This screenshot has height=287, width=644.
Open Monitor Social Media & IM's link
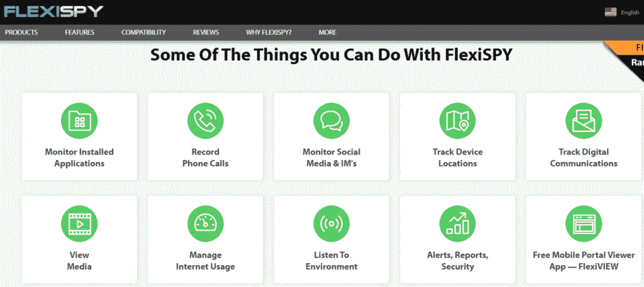pyautogui.click(x=331, y=158)
